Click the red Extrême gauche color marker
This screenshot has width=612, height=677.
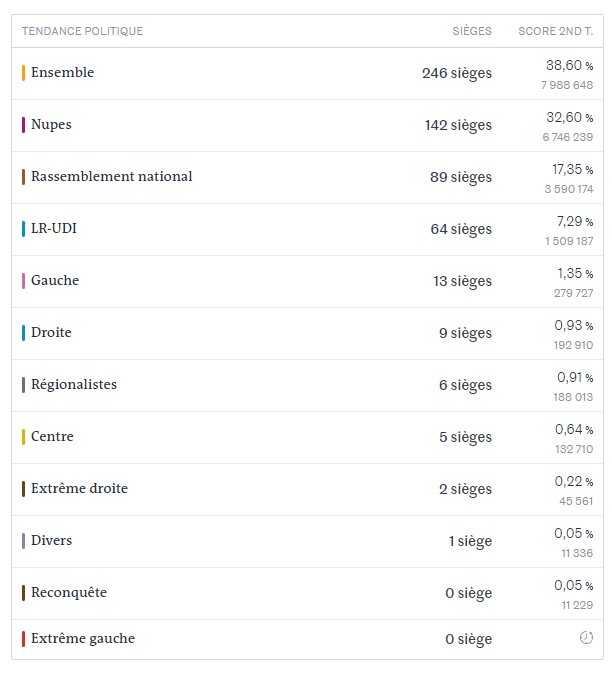coord(23,639)
